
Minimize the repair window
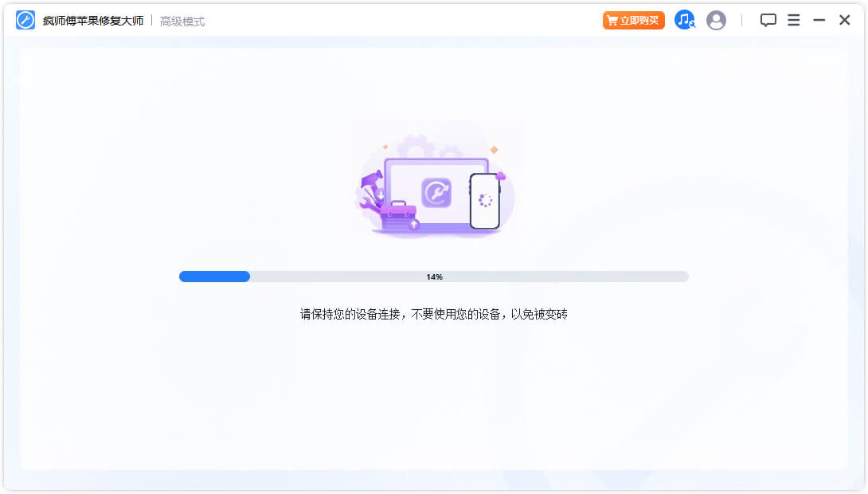[819, 21]
